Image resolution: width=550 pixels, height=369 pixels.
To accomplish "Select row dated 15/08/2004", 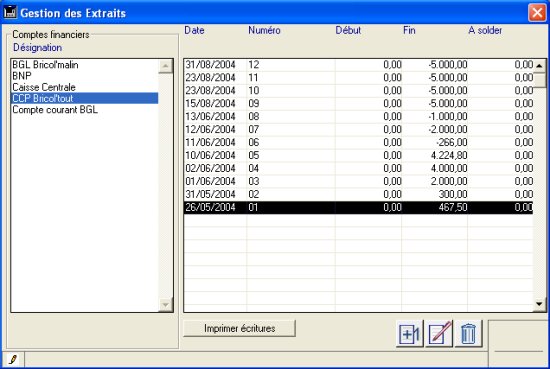I will click(358, 103).
